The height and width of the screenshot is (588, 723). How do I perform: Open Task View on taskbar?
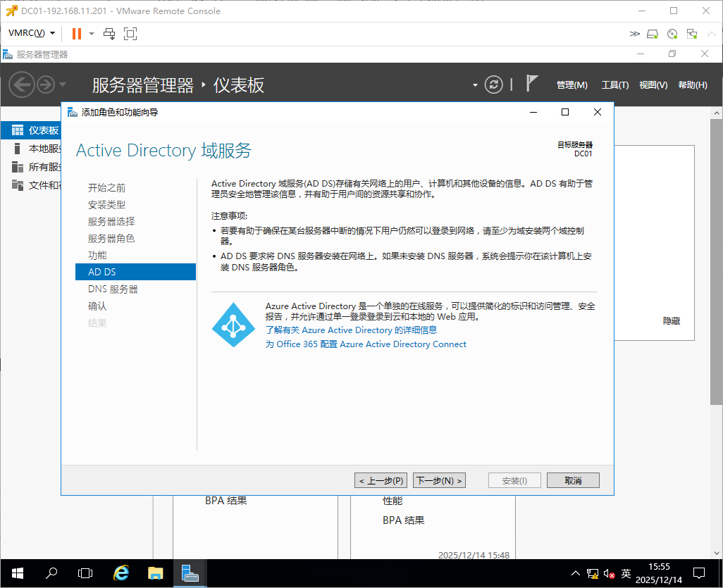tap(85, 573)
